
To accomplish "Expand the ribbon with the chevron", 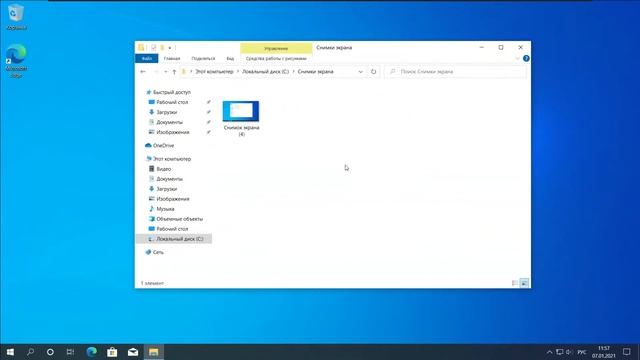I will pyautogui.click(x=517, y=58).
